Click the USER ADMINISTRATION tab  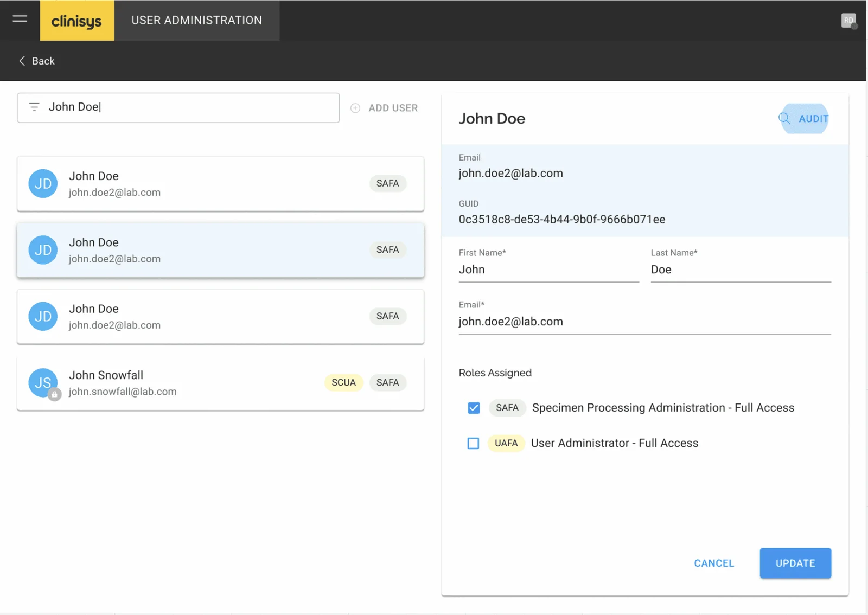tap(197, 21)
